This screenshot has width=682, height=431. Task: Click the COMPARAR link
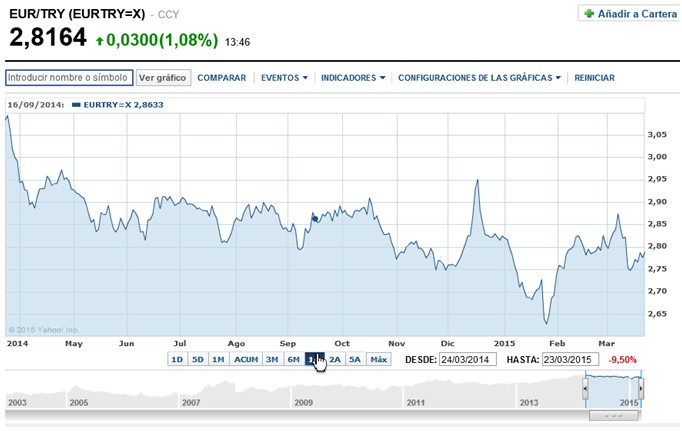221,78
